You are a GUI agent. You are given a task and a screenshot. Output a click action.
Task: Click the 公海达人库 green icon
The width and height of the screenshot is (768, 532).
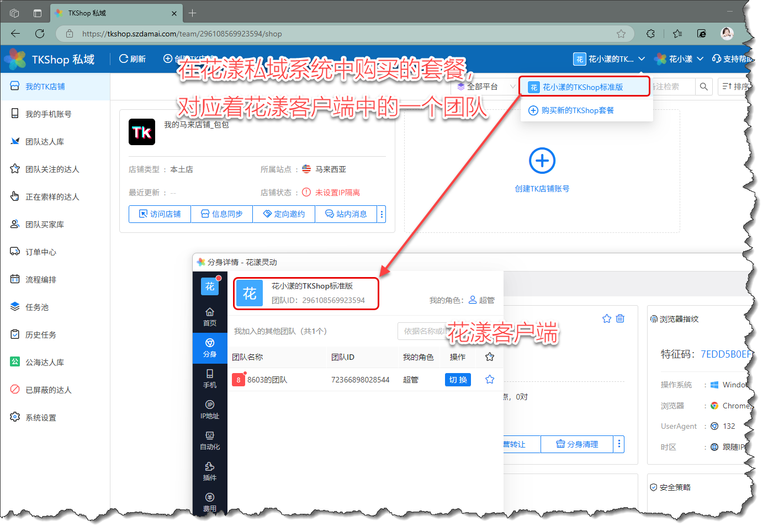click(15, 362)
